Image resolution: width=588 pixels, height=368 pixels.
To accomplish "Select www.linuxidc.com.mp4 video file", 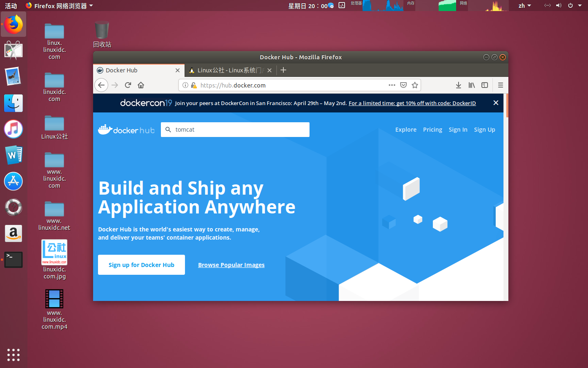I will tap(54, 309).
